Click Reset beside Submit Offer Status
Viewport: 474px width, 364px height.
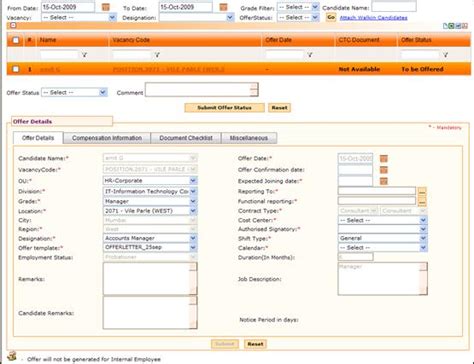279,108
